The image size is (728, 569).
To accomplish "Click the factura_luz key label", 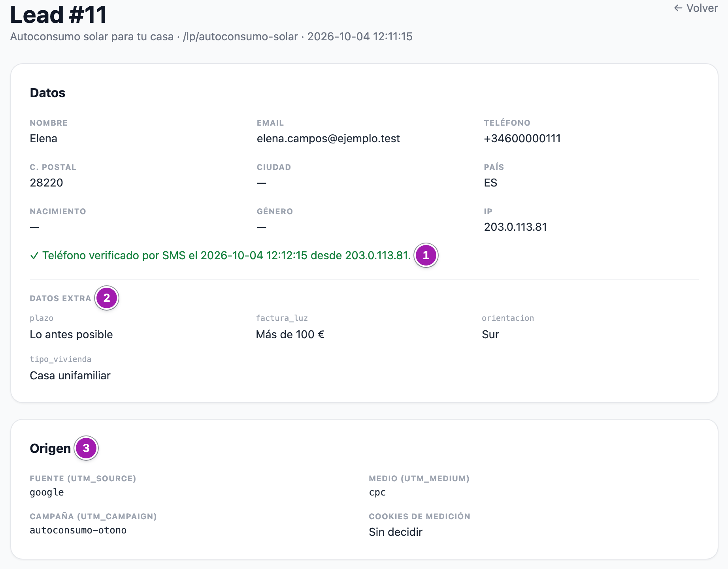I will point(282,318).
